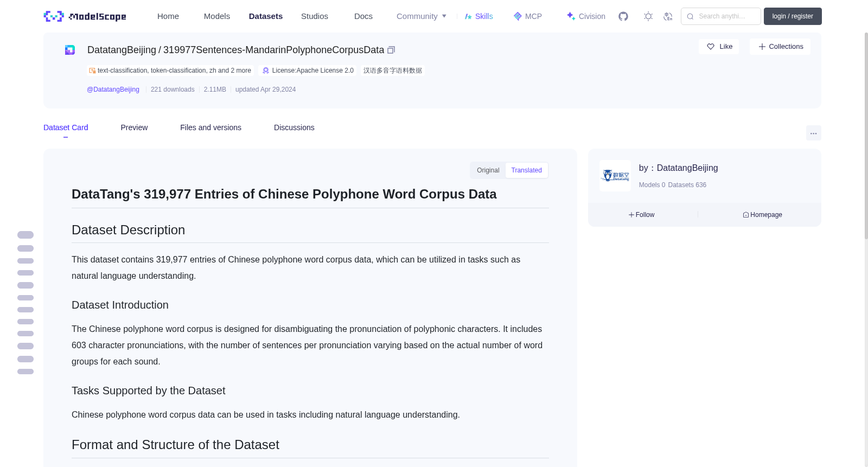Open the GitHub icon link
868x467 pixels.
pyautogui.click(x=623, y=16)
